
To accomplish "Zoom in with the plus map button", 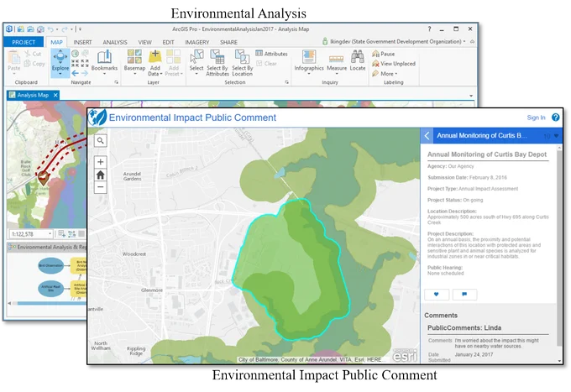I will [101, 162].
